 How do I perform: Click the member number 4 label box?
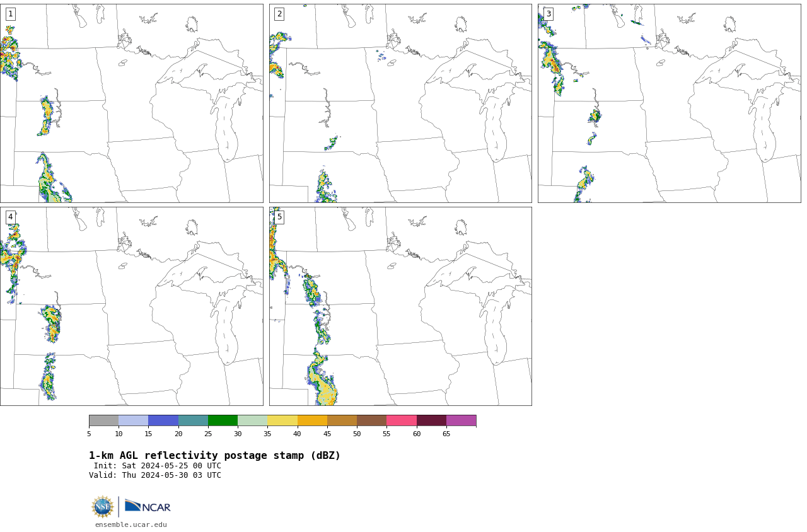(x=10, y=217)
